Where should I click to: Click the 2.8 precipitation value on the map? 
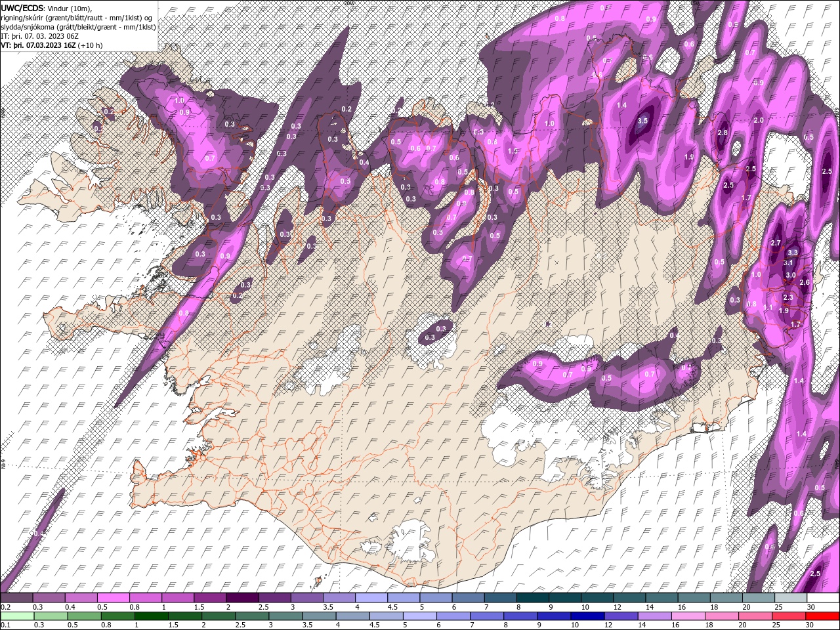coord(723,133)
